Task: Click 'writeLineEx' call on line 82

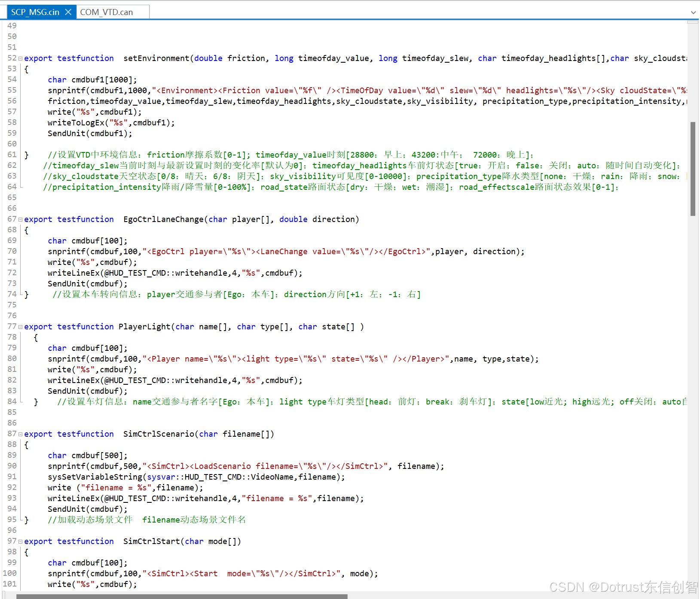Action: tap(175, 380)
